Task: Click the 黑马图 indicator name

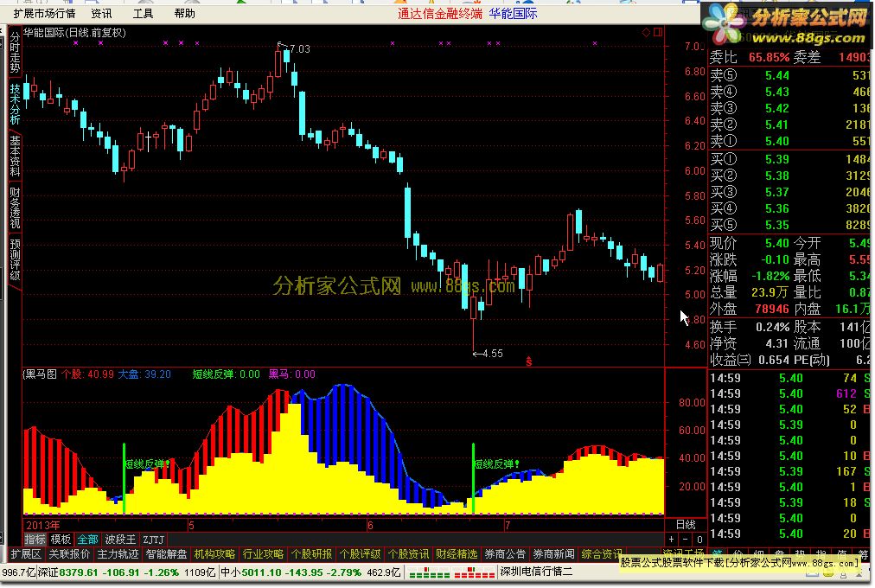Action: pos(40,374)
